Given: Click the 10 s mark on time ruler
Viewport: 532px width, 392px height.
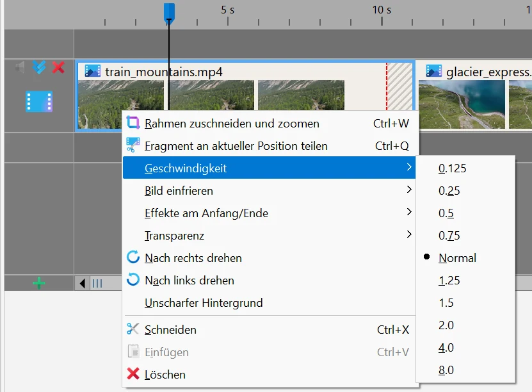Looking at the screenshot, I should (382, 10).
